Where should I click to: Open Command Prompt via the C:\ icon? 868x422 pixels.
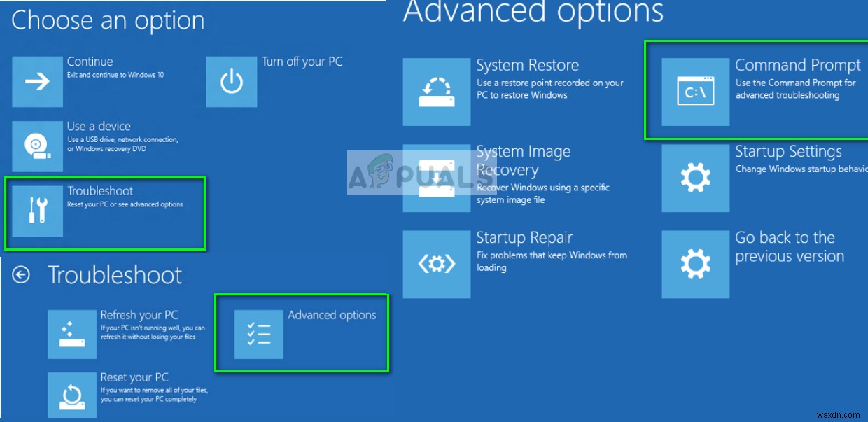click(x=695, y=89)
